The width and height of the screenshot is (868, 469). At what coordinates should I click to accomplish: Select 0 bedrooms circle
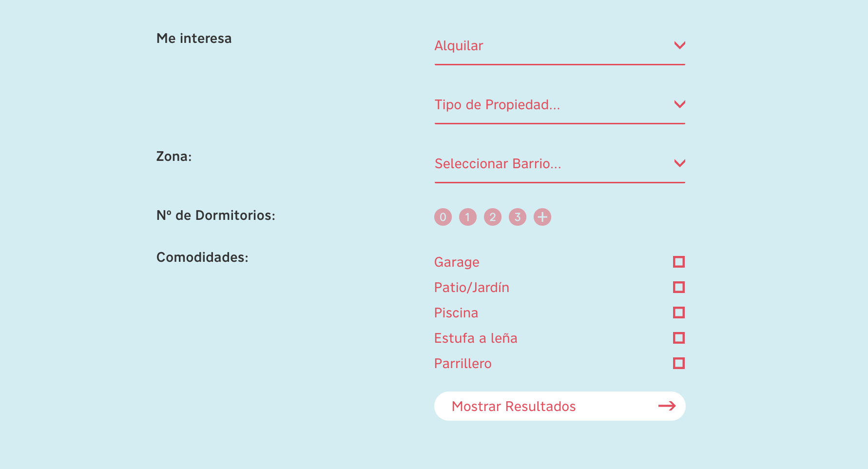point(443,217)
